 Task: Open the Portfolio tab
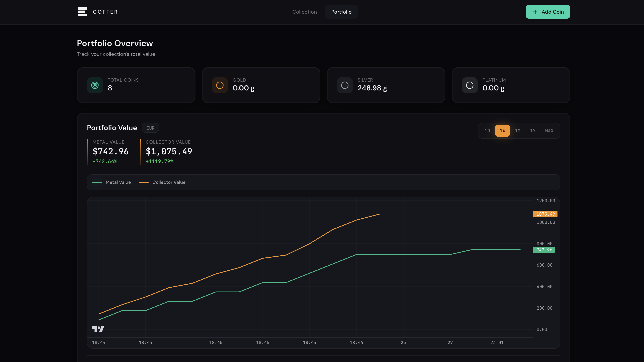pos(341,12)
